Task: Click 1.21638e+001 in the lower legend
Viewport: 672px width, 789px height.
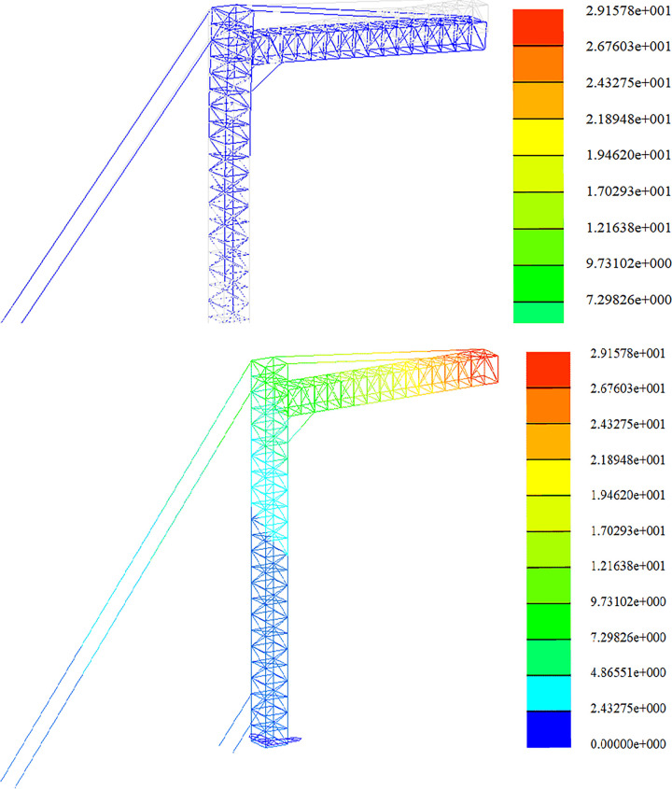Action: coord(628,566)
